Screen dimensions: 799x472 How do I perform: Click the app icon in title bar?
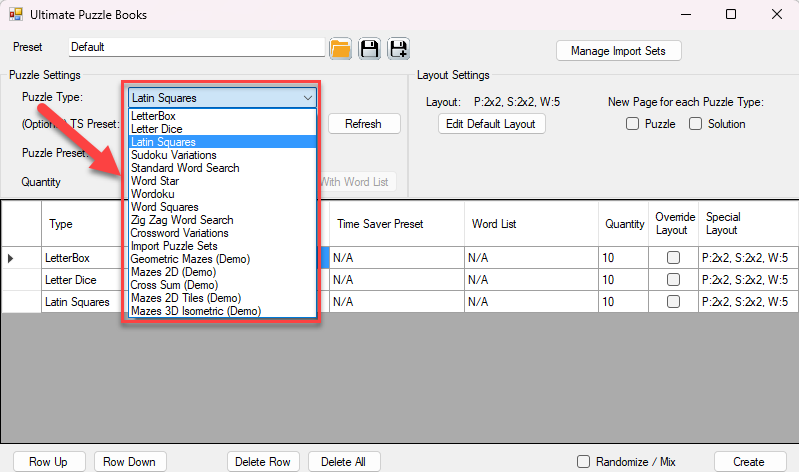pos(15,15)
